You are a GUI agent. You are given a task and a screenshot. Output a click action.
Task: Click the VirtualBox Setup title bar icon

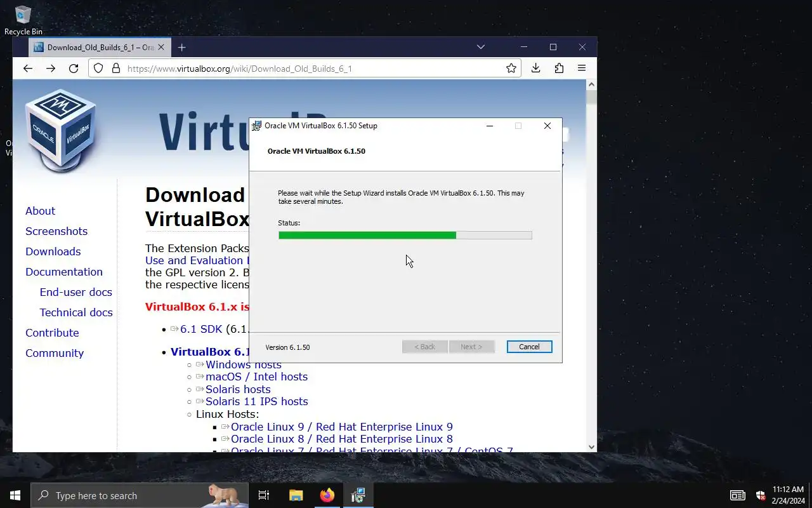click(256, 126)
